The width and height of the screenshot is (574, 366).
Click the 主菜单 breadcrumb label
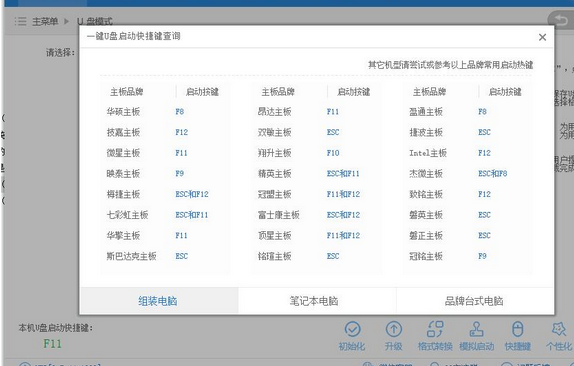point(45,21)
